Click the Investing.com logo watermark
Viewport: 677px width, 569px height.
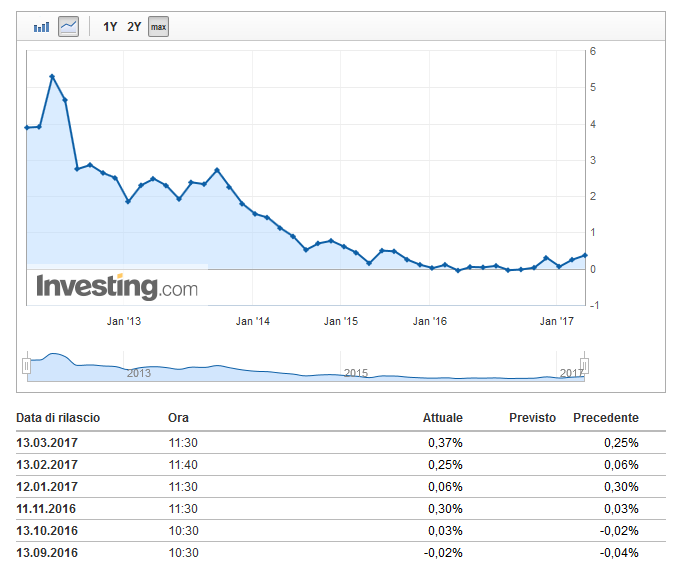(x=117, y=287)
